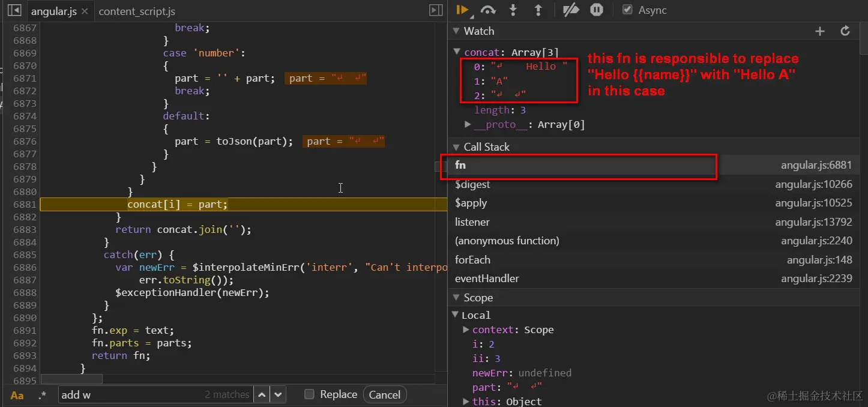
Task: Refresh watch expressions
Action: 845,31
